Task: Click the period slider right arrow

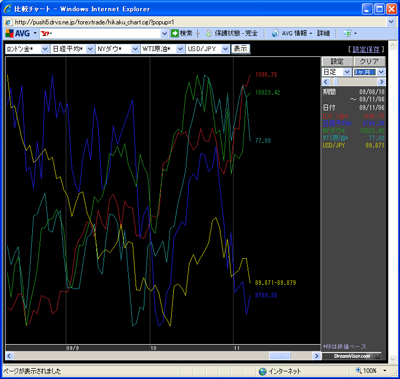Action: [381, 82]
